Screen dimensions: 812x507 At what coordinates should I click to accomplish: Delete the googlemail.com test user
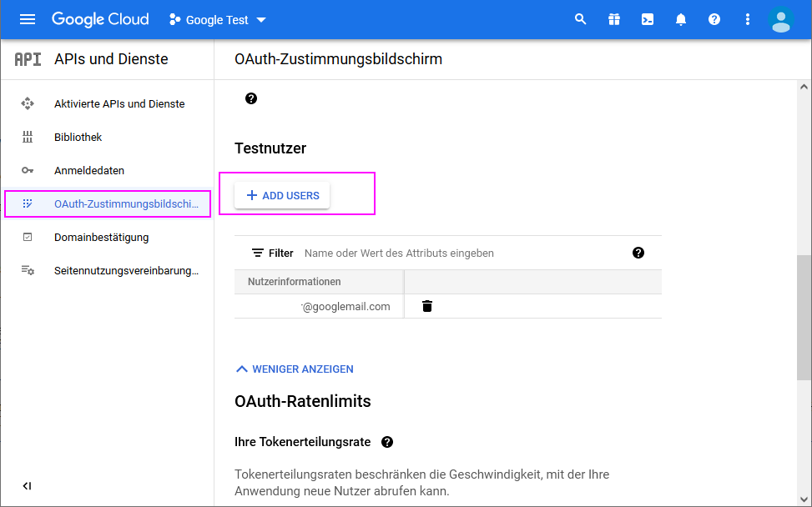[427, 306]
